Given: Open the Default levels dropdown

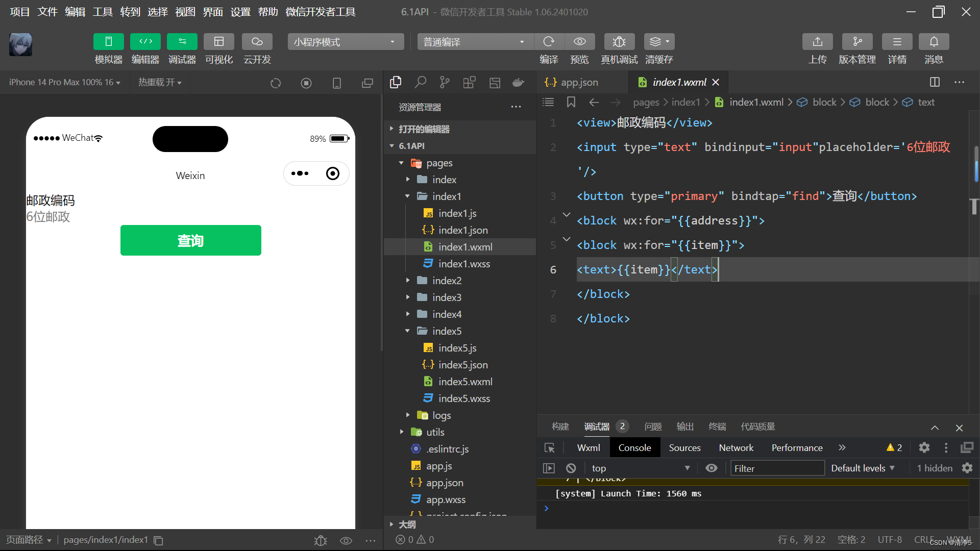Looking at the screenshot, I should (863, 468).
